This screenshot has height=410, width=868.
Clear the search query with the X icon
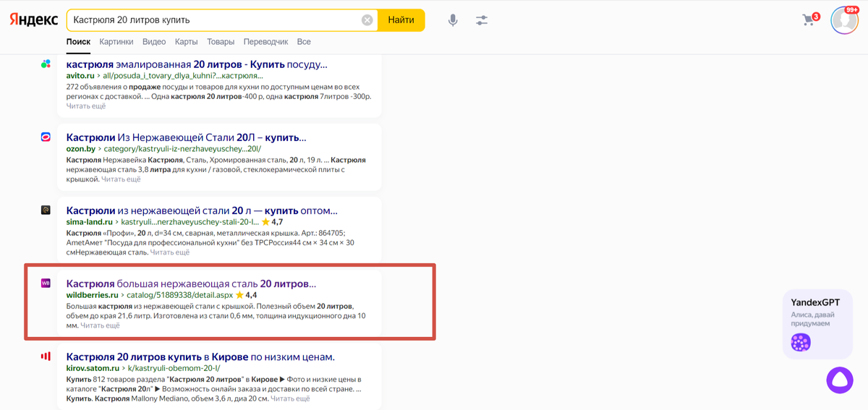pos(367,20)
